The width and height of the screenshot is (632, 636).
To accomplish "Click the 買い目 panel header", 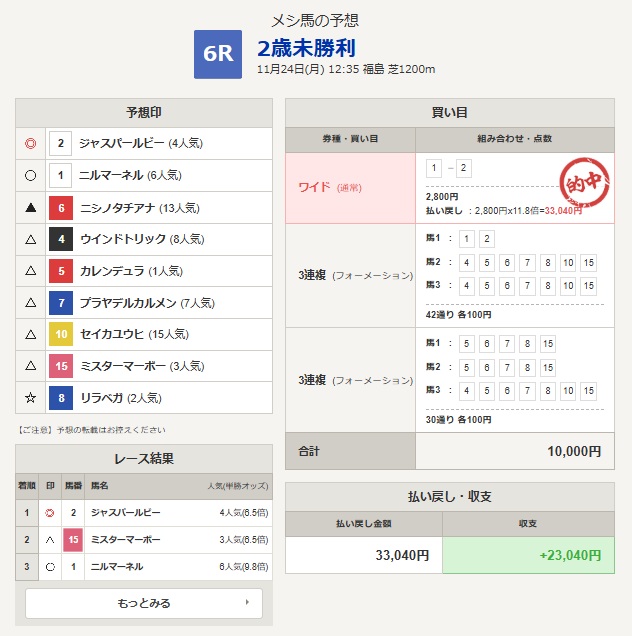I will coord(449,112).
